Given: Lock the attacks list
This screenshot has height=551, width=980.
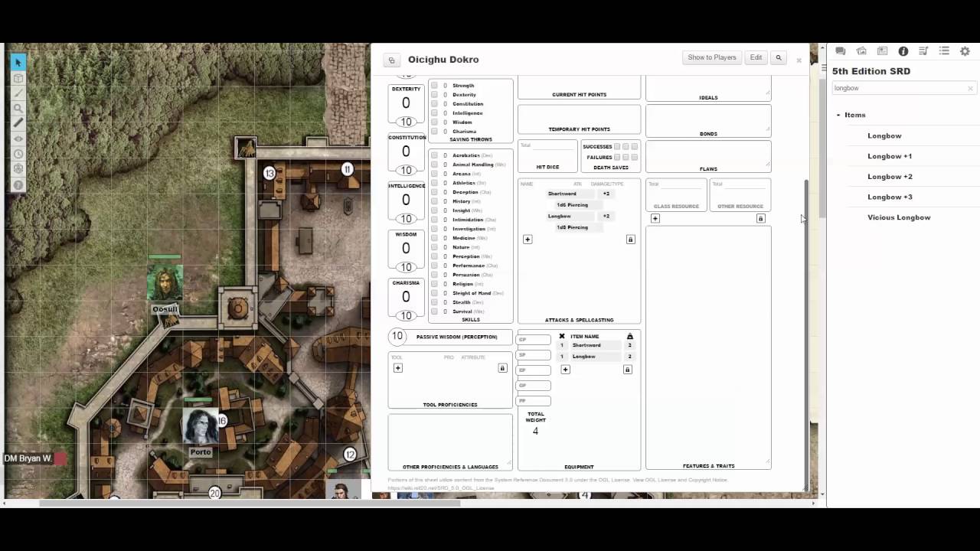Looking at the screenshot, I should (x=631, y=240).
